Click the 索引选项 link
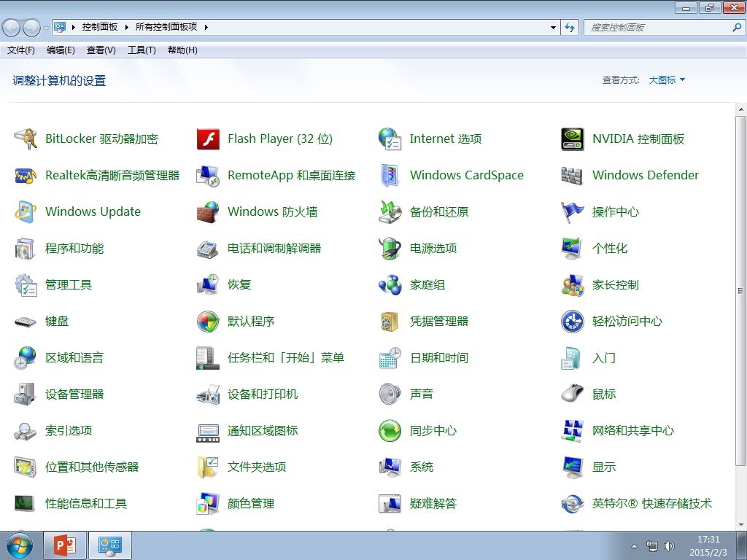The image size is (747, 560). pyautogui.click(x=69, y=430)
